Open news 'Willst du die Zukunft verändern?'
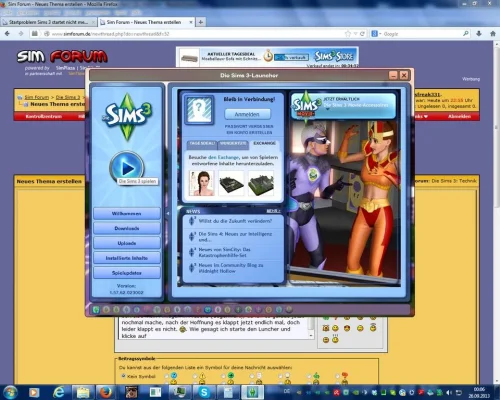This screenshot has height=400, width=500. [x=235, y=221]
